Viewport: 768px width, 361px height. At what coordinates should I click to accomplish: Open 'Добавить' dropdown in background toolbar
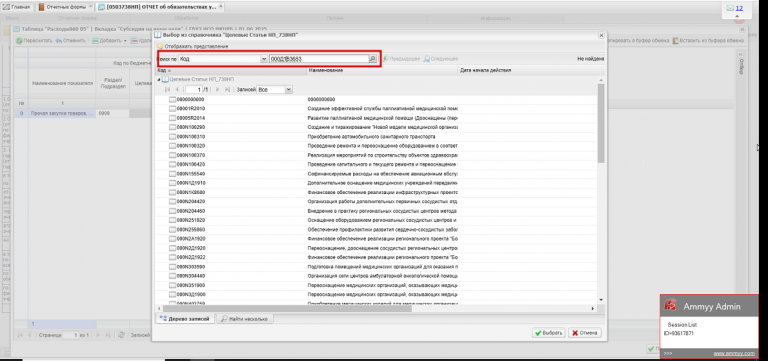point(110,40)
